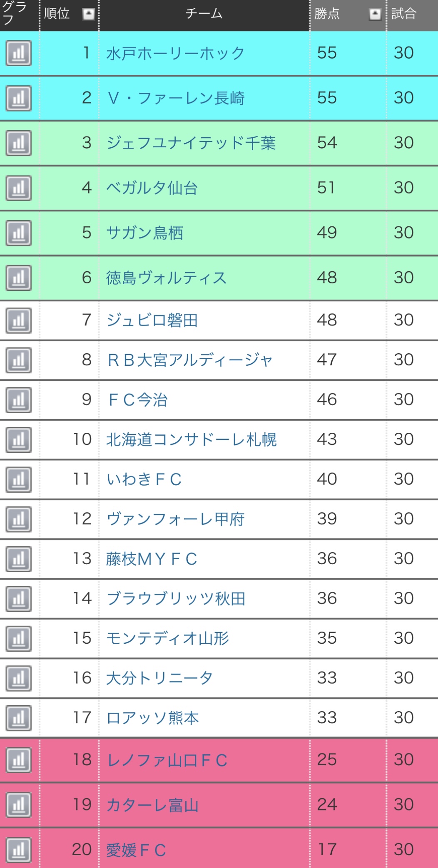The width and height of the screenshot is (438, 868).
Task: Open graph icon for 水戸ホーリーホック
Action: [18, 53]
